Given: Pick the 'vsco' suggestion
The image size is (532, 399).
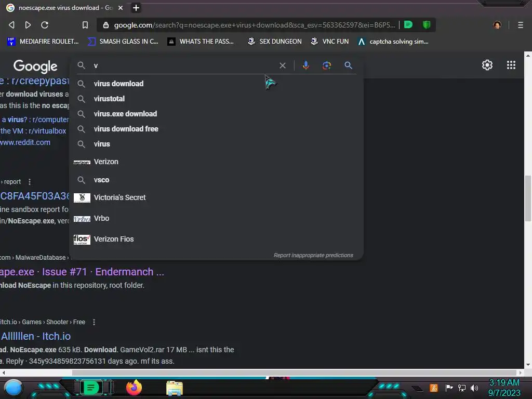Looking at the screenshot, I should pyautogui.click(x=216, y=180).
